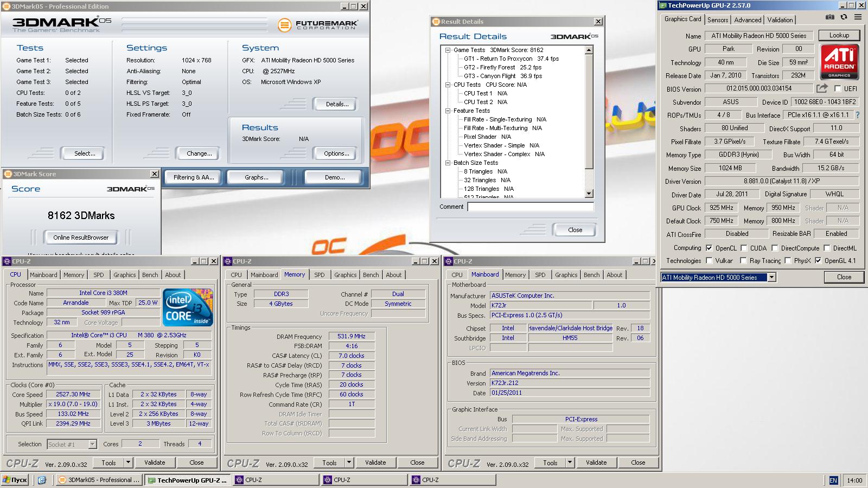Click the 3DMark05 logo in main window

pyautogui.click(x=61, y=24)
